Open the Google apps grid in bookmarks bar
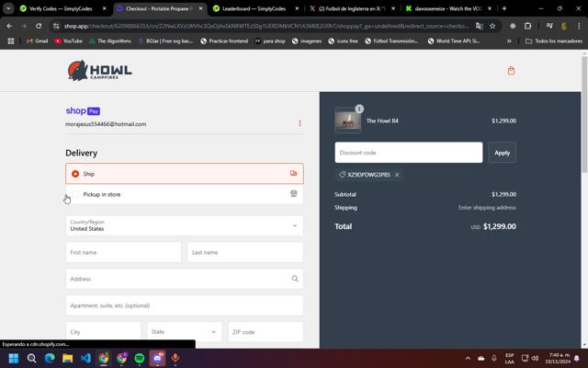Viewport: 588px width, 368px height. coord(11,40)
